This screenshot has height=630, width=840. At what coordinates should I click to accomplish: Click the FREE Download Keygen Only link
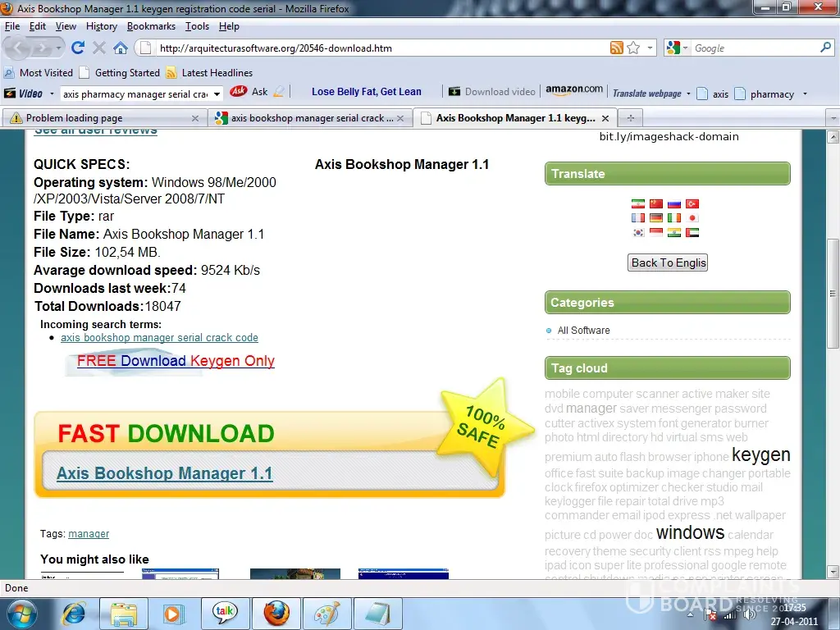coord(176,361)
